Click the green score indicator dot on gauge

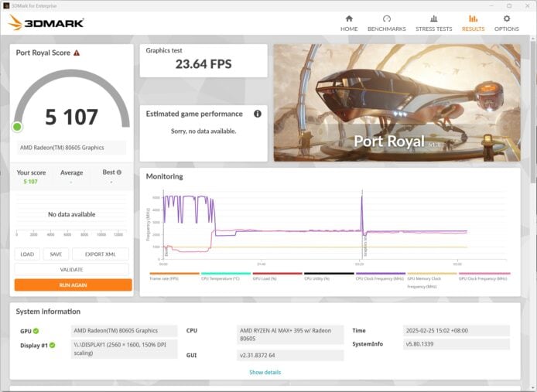17,127
